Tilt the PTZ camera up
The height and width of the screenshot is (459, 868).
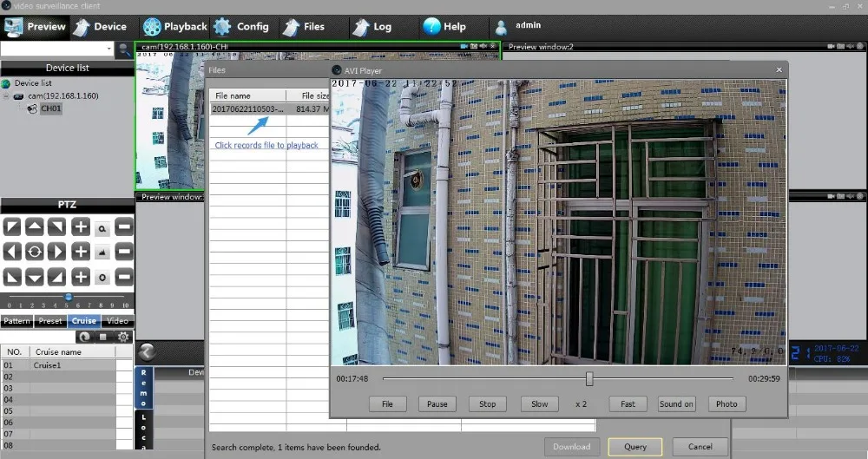(x=35, y=226)
